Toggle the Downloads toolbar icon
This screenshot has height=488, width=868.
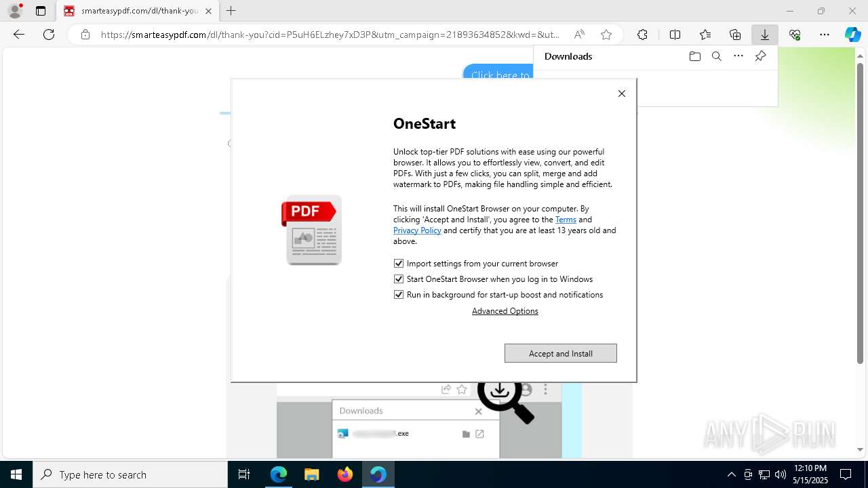coord(765,35)
